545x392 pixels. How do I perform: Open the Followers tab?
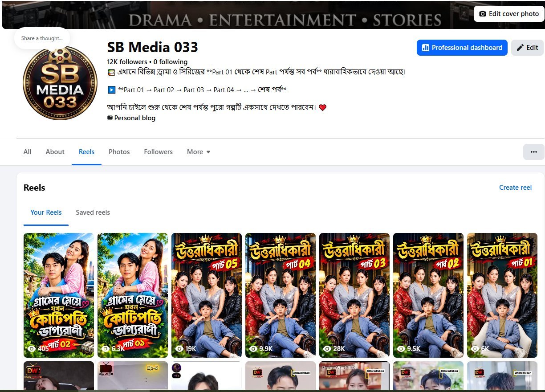point(158,152)
